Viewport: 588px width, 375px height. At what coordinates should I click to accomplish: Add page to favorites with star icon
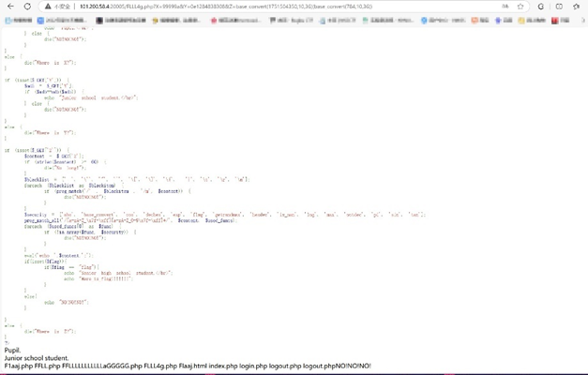coord(521,7)
